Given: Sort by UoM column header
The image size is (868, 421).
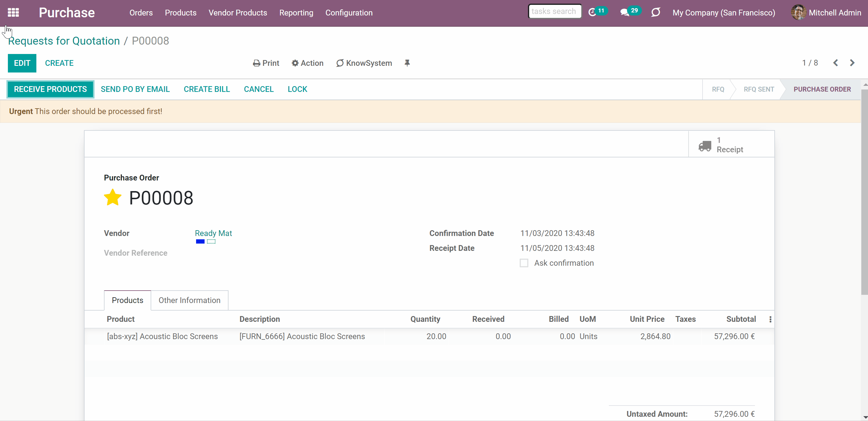Looking at the screenshot, I should tap(588, 319).
